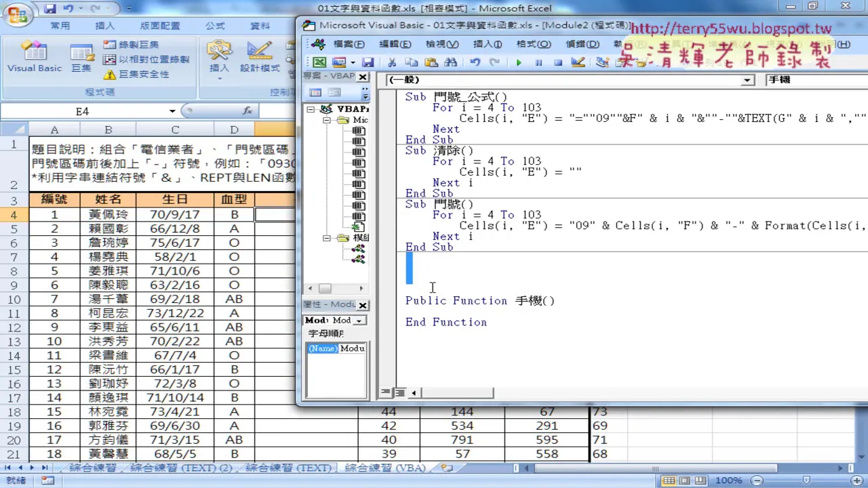The height and width of the screenshot is (488, 868).
Task: Toggle VBA Design Mode icon
Action: (x=578, y=62)
